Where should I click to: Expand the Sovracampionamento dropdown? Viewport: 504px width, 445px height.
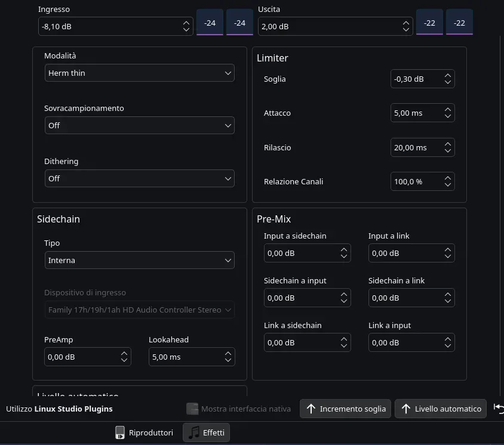140,125
